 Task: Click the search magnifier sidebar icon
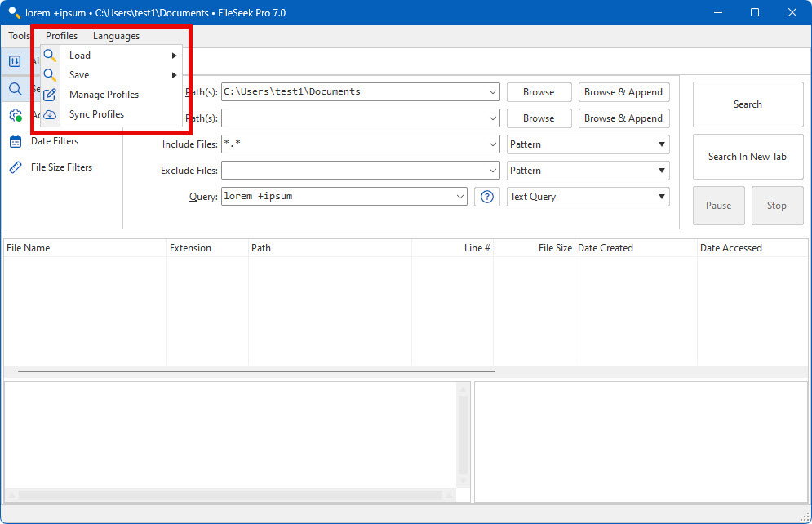(16, 88)
